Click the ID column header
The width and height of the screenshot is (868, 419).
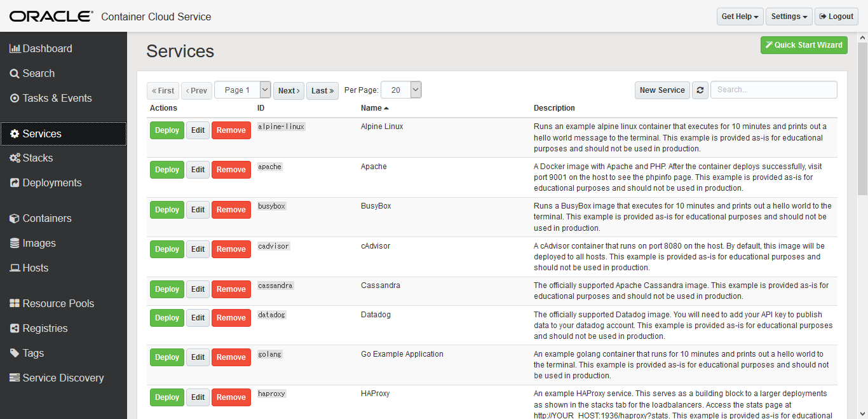pyautogui.click(x=261, y=108)
